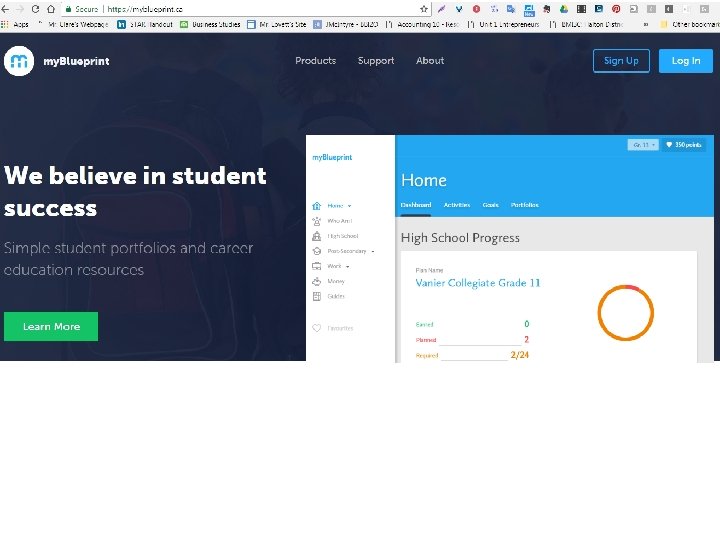Click the round myBlueprint logo icon
The height and width of the screenshot is (540, 720).
click(x=19, y=61)
